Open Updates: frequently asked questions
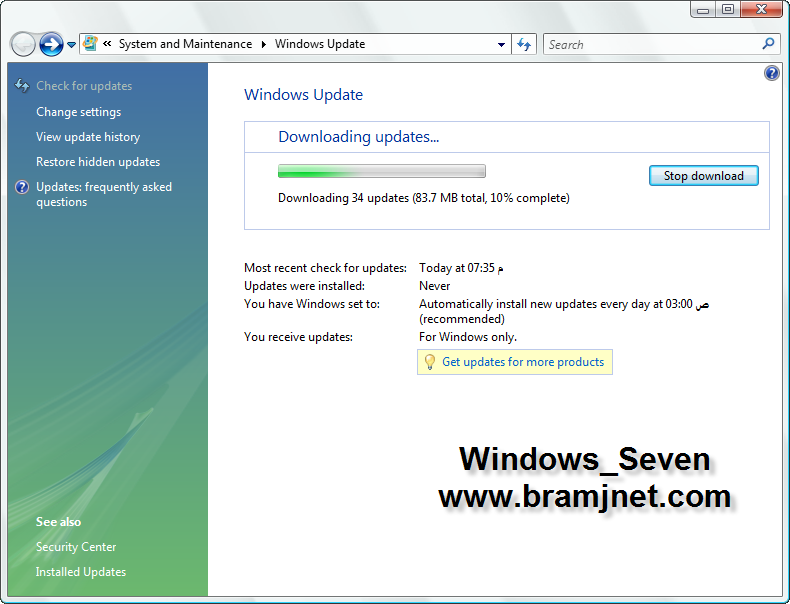The width and height of the screenshot is (790, 604). (104, 194)
